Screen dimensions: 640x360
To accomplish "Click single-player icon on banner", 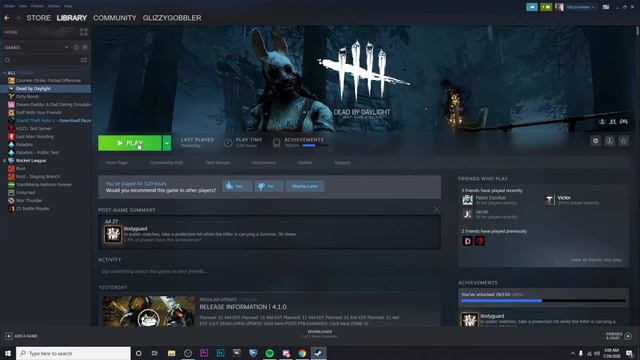I will [x=602, y=122].
